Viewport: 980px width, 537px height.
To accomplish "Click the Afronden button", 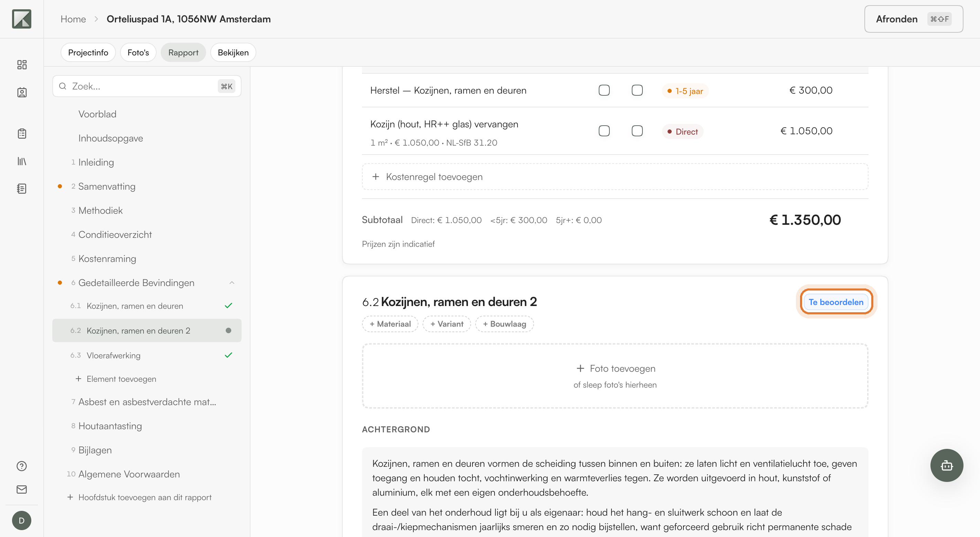I will (x=914, y=19).
